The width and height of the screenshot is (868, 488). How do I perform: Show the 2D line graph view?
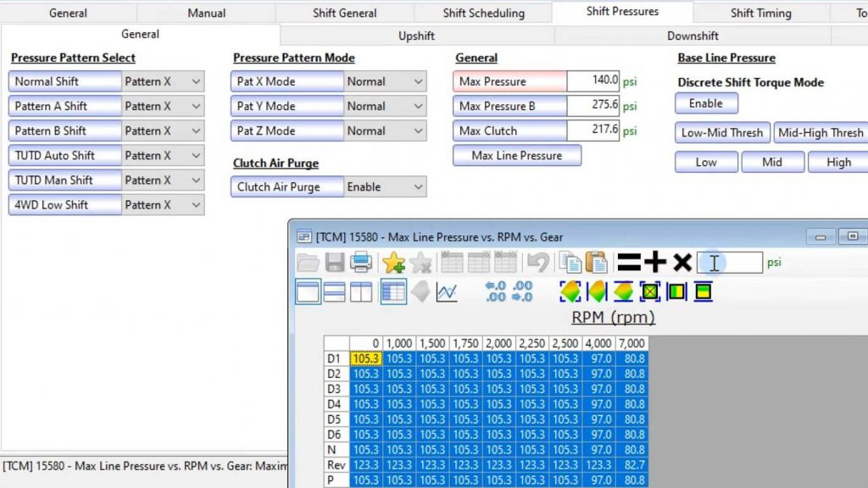(447, 291)
